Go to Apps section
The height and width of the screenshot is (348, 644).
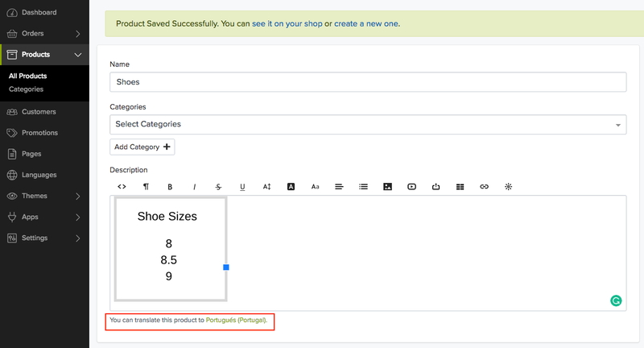(30, 217)
